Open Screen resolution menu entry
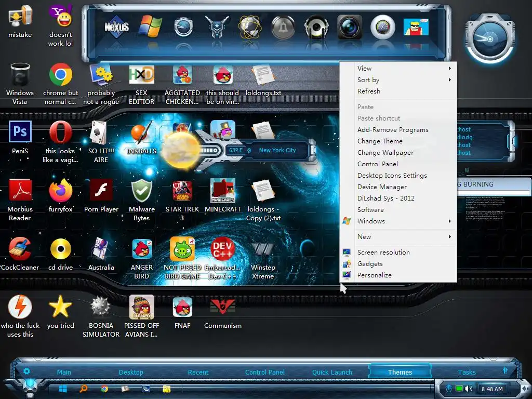This screenshot has height=399, width=532. point(398,252)
